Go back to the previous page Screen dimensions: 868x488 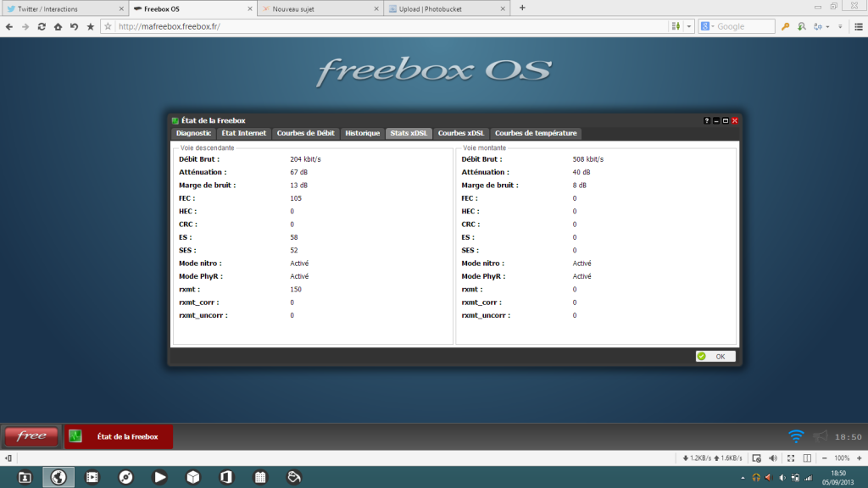[x=8, y=26]
